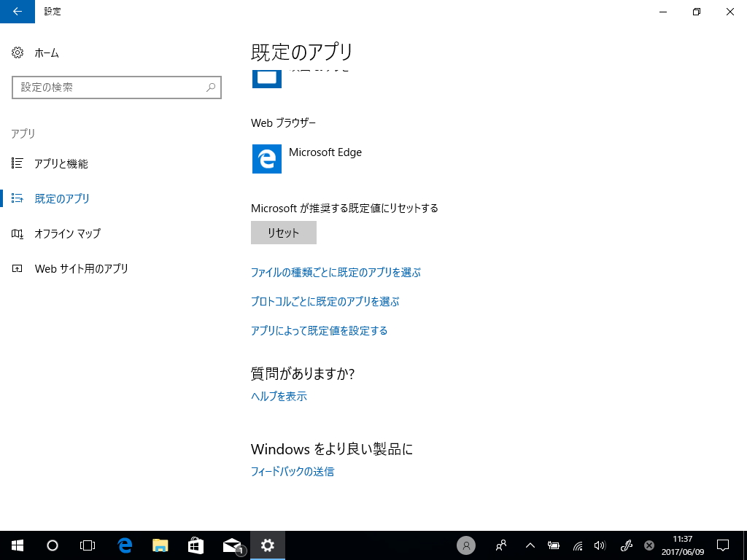Click the Windows をより良い製品に heading
The height and width of the screenshot is (560, 747).
[332, 449]
